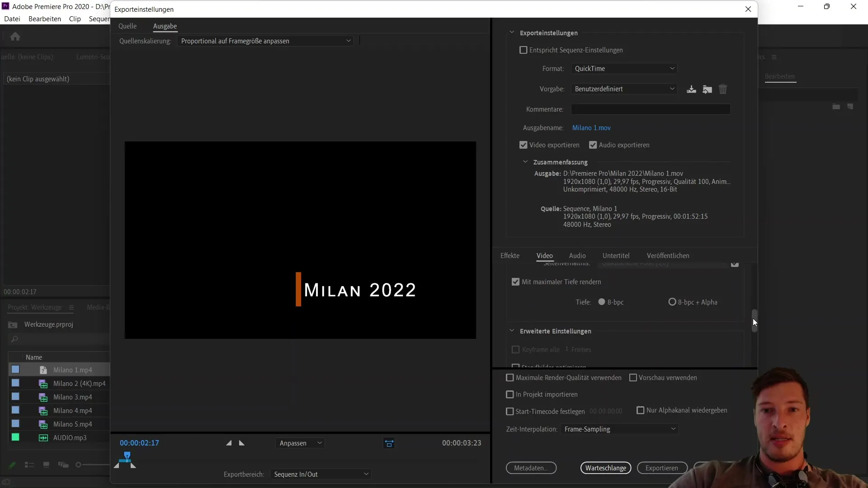Open the Format QuickTime dropdown
This screenshot has width=868, height=488.
[624, 69]
